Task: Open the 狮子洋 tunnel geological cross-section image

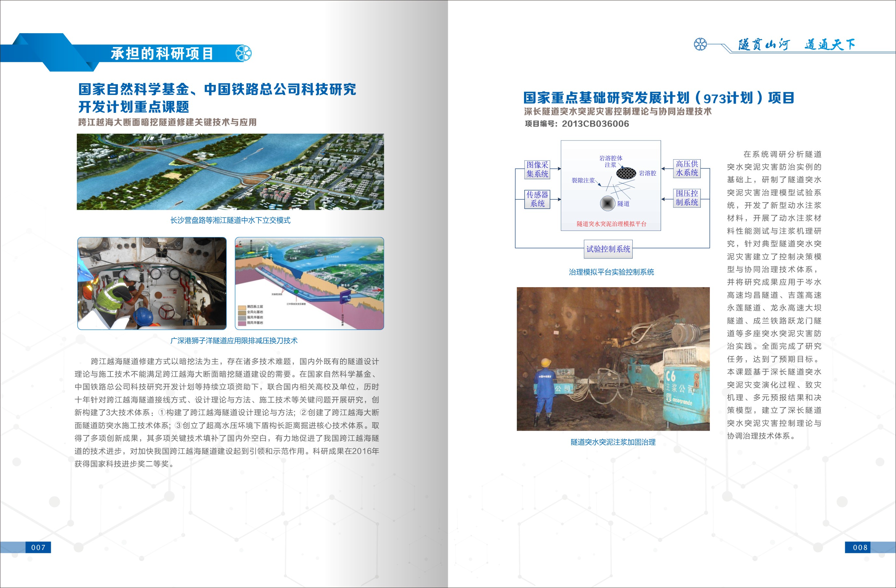Action: (x=309, y=283)
